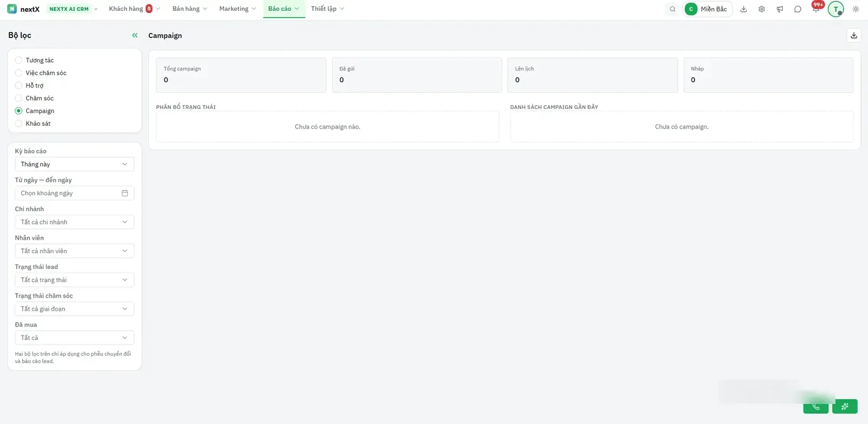The height and width of the screenshot is (424, 868).
Task: Collapse the Bộ lọc filter panel
Action: point(135,35)
